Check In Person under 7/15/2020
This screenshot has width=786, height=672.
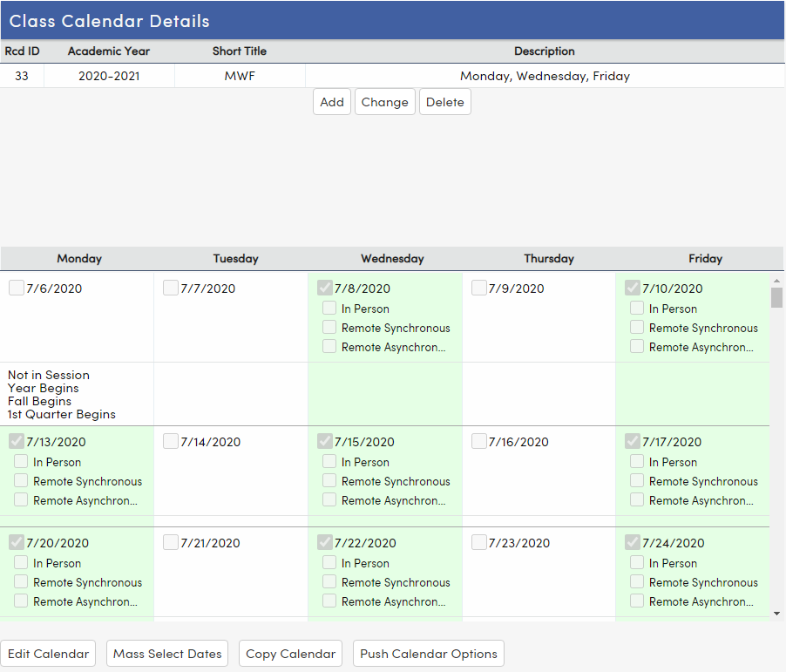(x=329, y=461)
